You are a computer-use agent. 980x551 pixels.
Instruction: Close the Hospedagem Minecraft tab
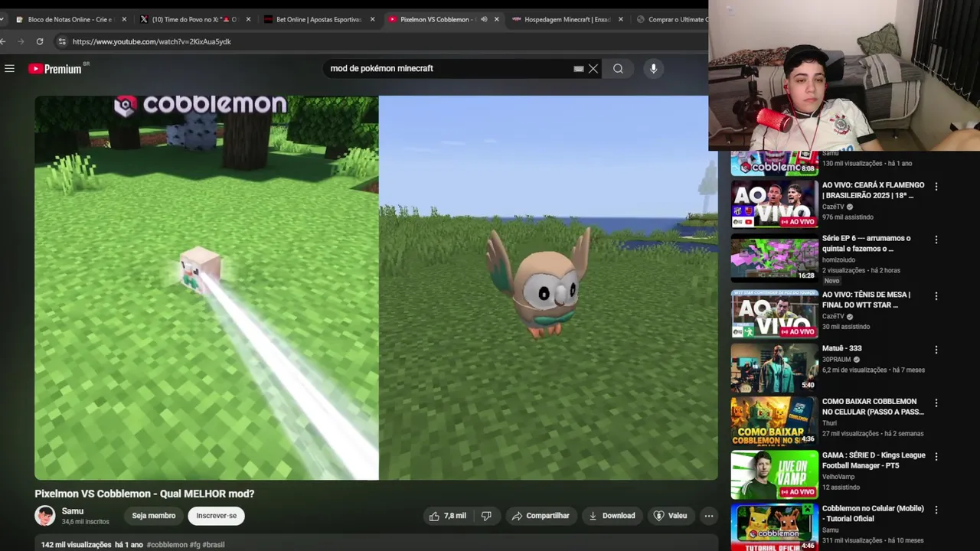[x=621, y=19]
